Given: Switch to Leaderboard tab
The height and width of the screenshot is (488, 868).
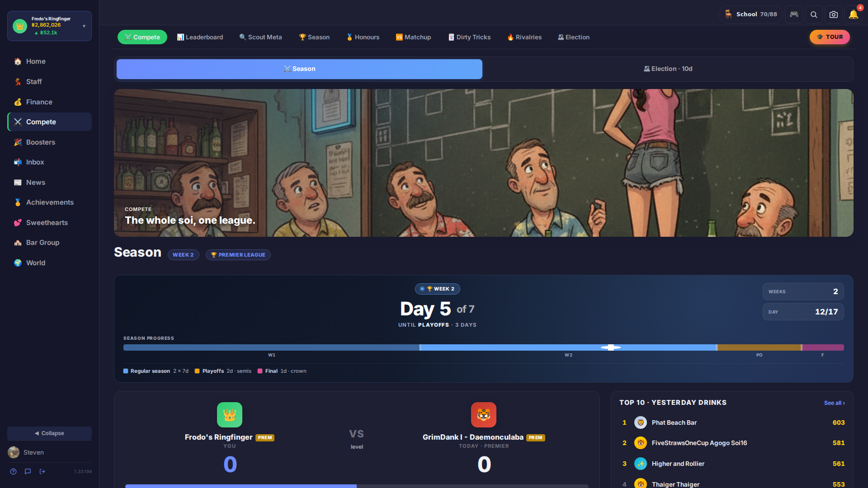Looking at the screenshot, I should pos(200,37).
